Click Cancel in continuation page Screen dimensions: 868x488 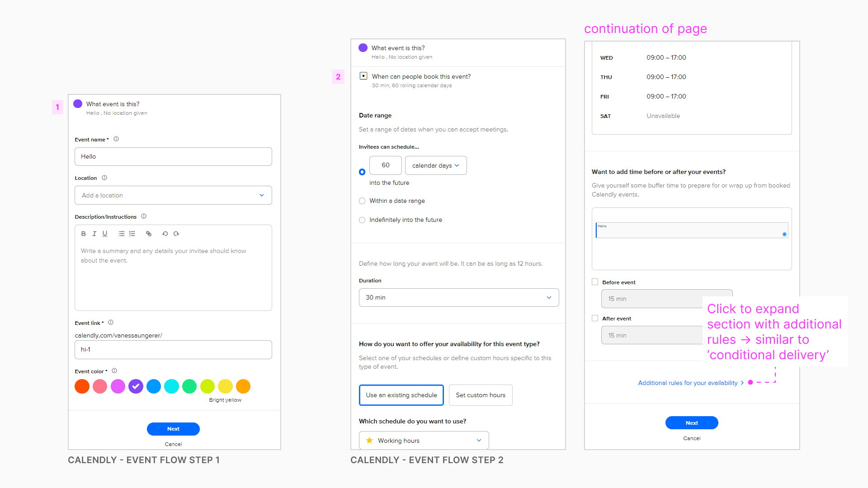click(692, 438)
